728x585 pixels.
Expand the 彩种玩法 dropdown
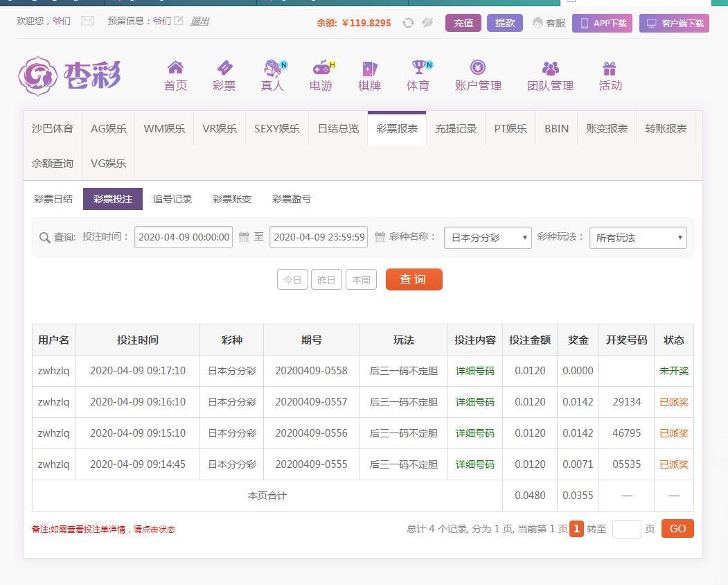click(638, 238)
